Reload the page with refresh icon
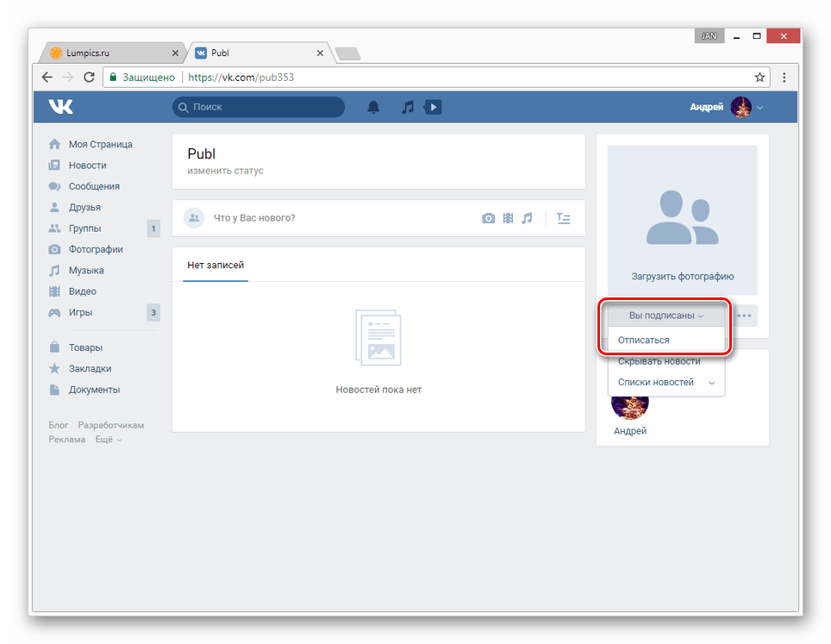 pyautogui.click(x=89, y=77)
